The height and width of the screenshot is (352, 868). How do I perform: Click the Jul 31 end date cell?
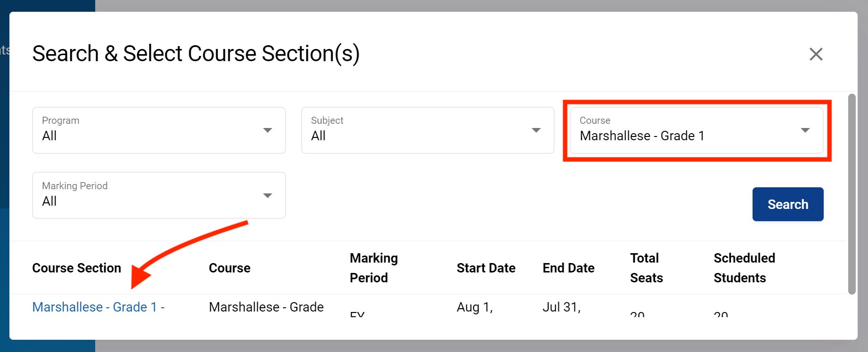(561, 307)
